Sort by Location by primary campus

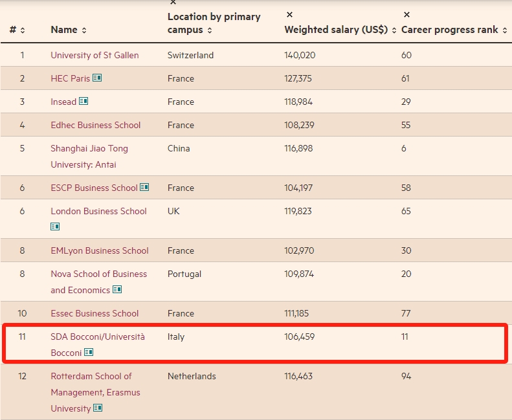pyautogui.click(x=210, y=30)
